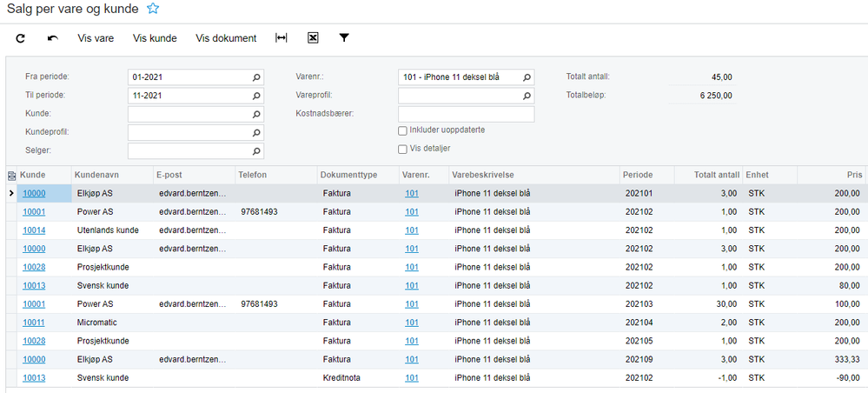Click the period cell 202103
The image size is (868, 393).
(x=646, y=303)
